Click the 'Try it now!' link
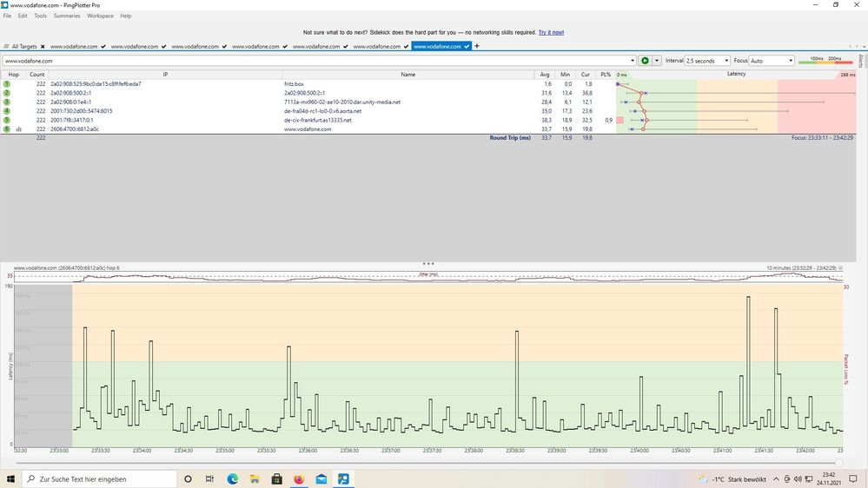This screenshot has height=488, width=868. pos(551,32)
